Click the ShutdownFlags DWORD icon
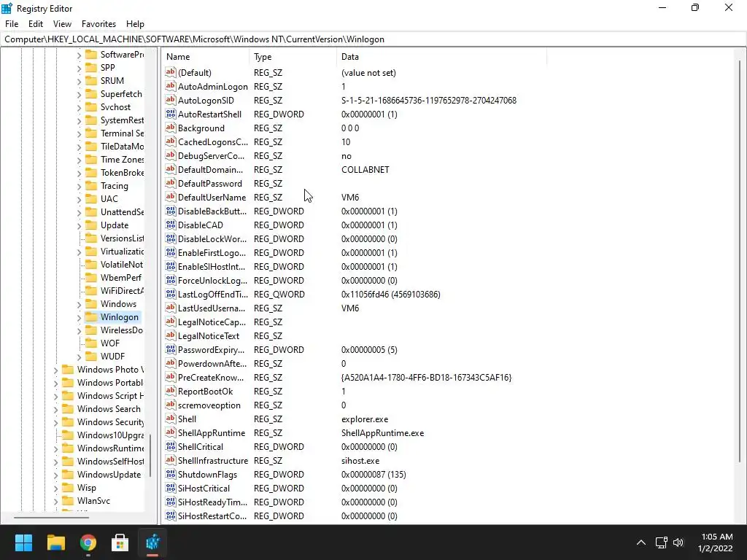This screenshot has width=747, height=560. (171, 474)
